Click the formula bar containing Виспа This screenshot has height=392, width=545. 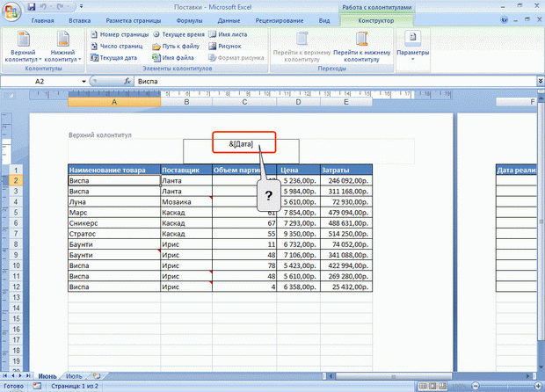click(336, 82)
